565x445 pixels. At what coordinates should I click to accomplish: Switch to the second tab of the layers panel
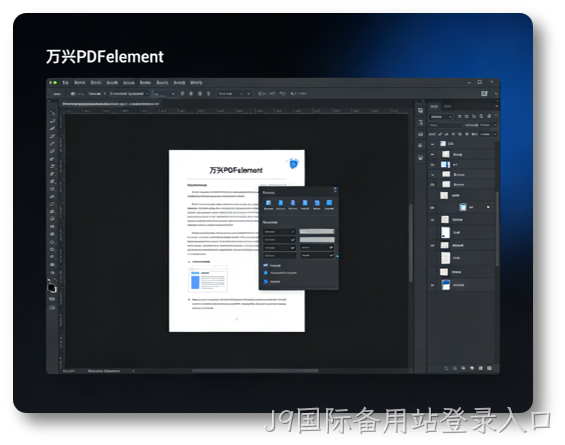pos(447,106)
